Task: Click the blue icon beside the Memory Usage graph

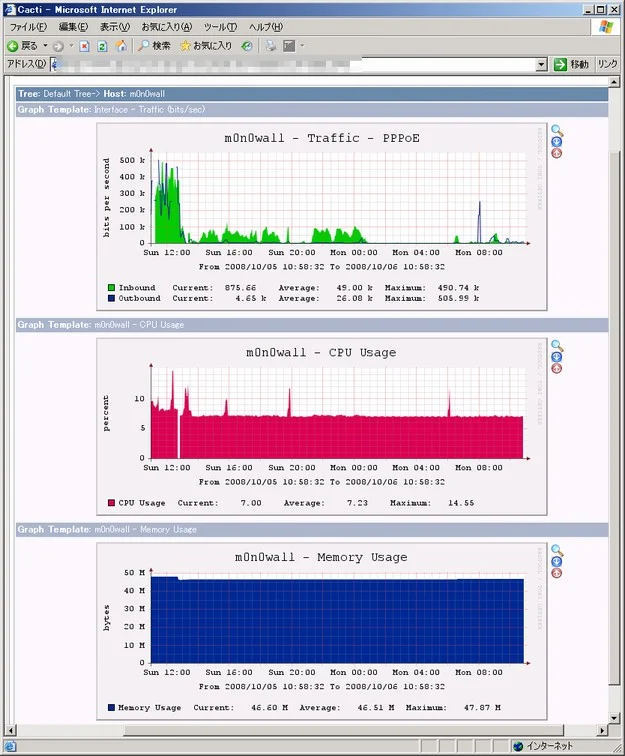Action: [557, 562]
